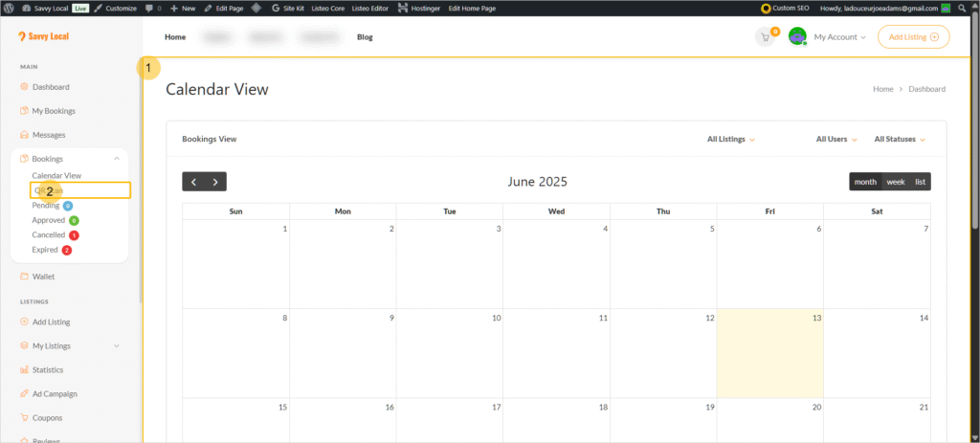Go to Wallet in the sidebar
The height and width of the screenshot is (443, 980).
(43, 277)
